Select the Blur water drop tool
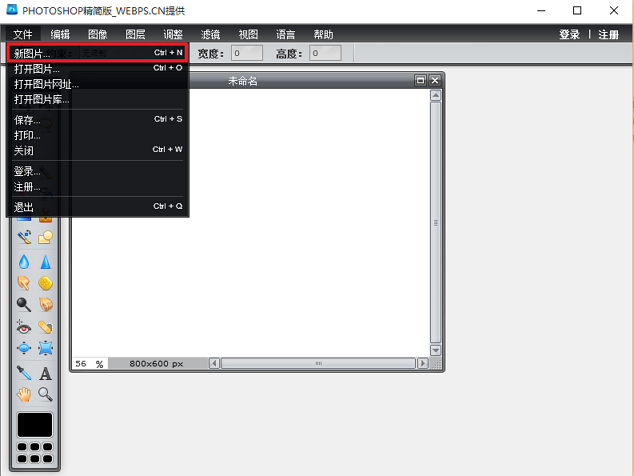The width and height of the screenshot is (634, 476). tap(24, 262)
